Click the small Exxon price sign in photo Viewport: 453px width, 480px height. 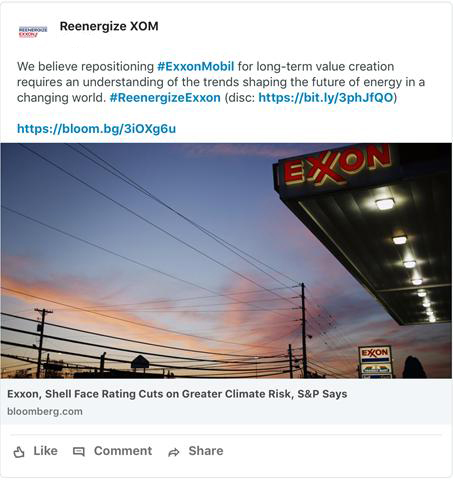click(375, 361)
